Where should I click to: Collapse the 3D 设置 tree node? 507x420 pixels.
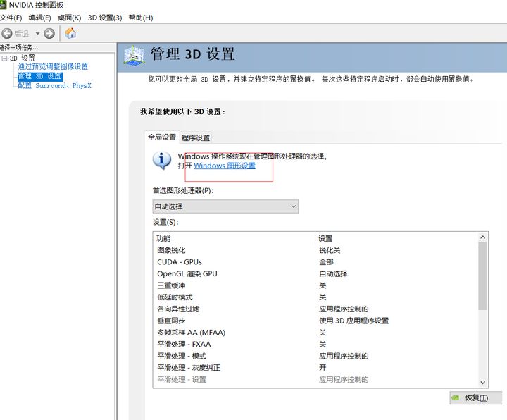tap(4, 58)
